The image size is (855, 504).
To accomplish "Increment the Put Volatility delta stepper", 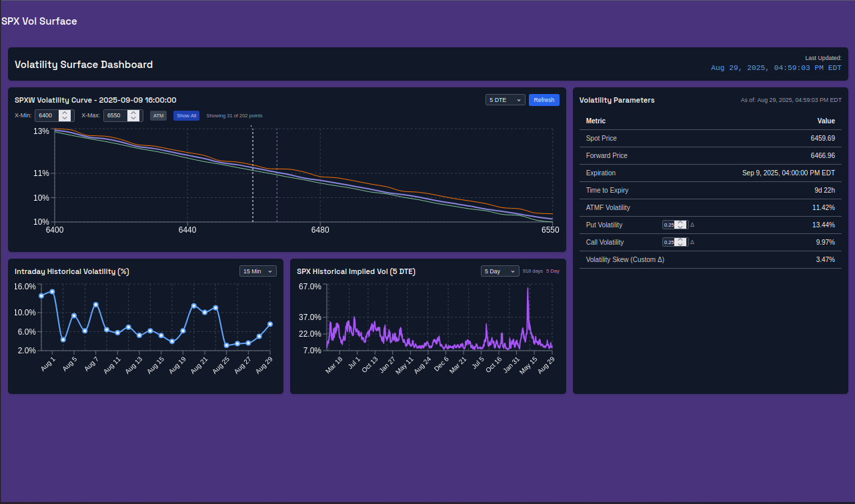I will click(x=680, y=223).
